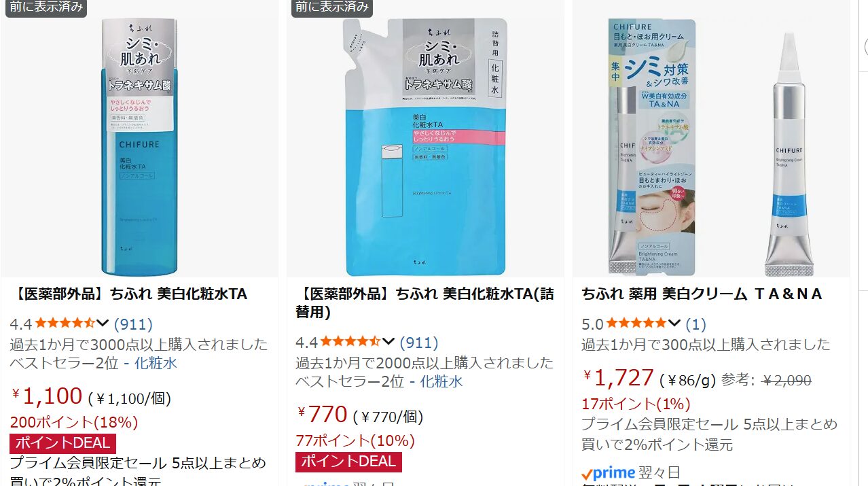The height and width of the screenshot is (486, 868).
Task: Click the ¥1,100 price of first product
Action: (x=46, y=396)
